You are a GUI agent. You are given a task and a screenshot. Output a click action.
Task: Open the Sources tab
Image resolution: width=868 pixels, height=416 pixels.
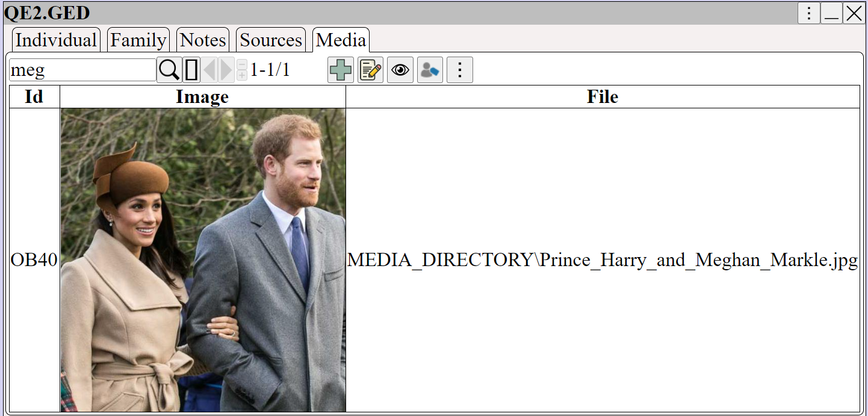tap(271, 40)
